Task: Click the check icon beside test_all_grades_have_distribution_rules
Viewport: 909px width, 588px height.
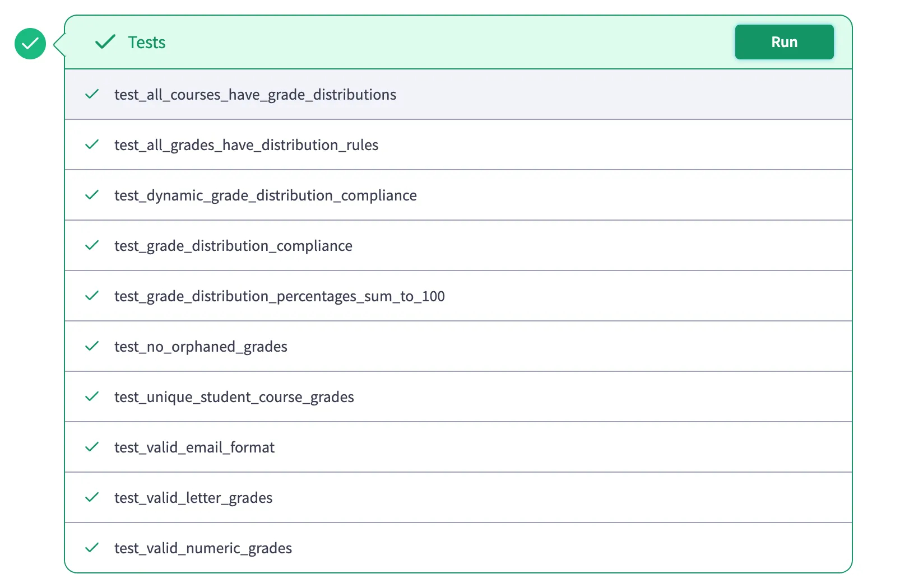Action: [92, 144]
